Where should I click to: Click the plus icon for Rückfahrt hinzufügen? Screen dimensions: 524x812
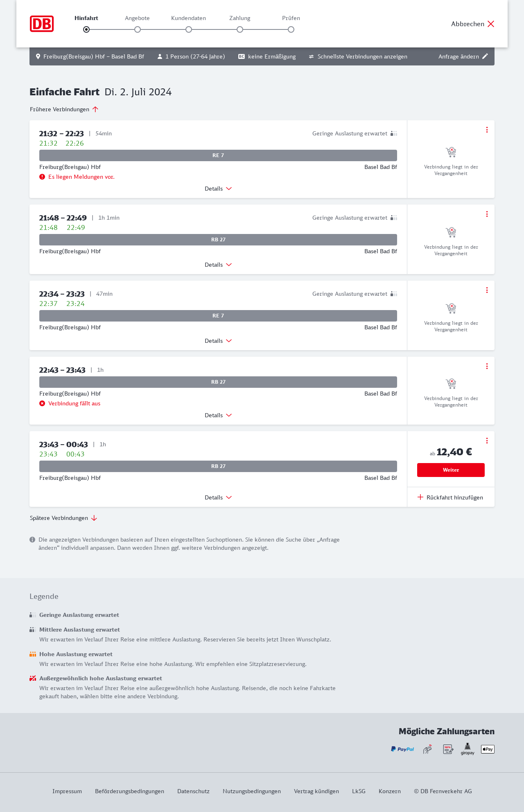[x=420, y=497]
